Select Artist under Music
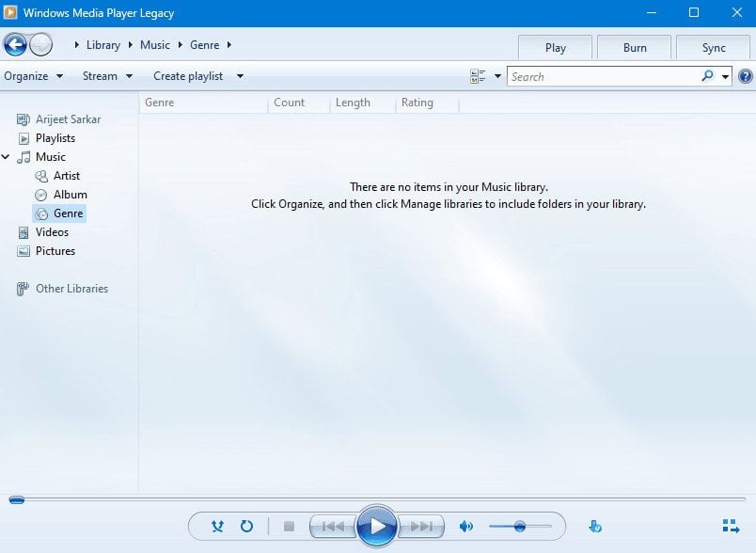This screenshot has width=756, height=553. tap(67, 176)
